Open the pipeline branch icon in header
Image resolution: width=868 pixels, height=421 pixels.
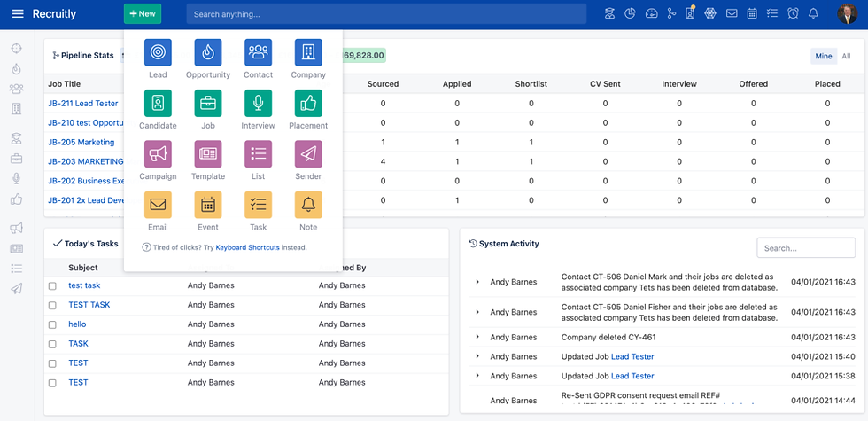click(671, 14)
